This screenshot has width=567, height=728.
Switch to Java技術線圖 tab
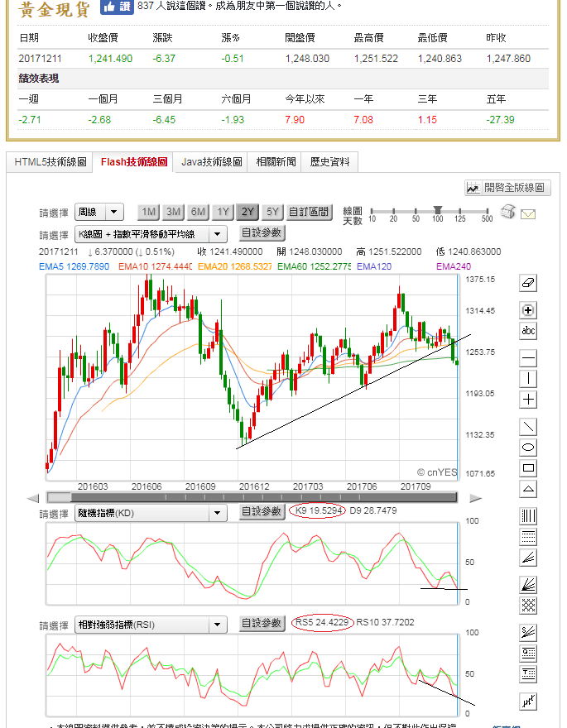[x=211, y=162]
